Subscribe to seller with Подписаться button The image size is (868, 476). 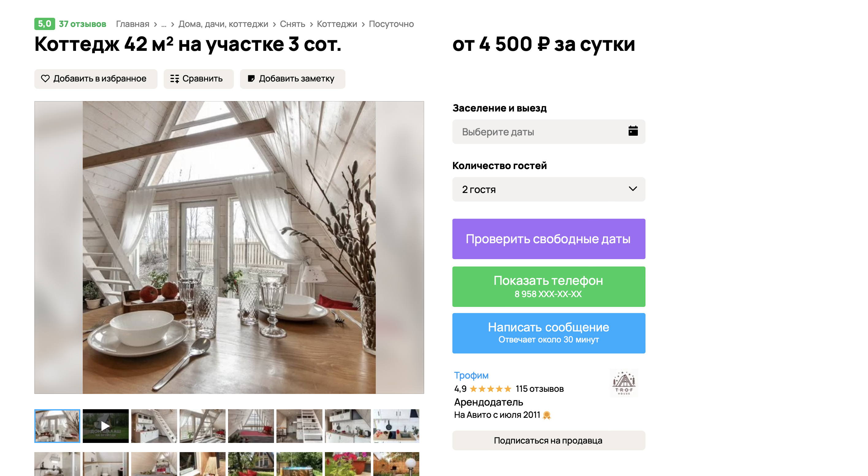(549, 440)
